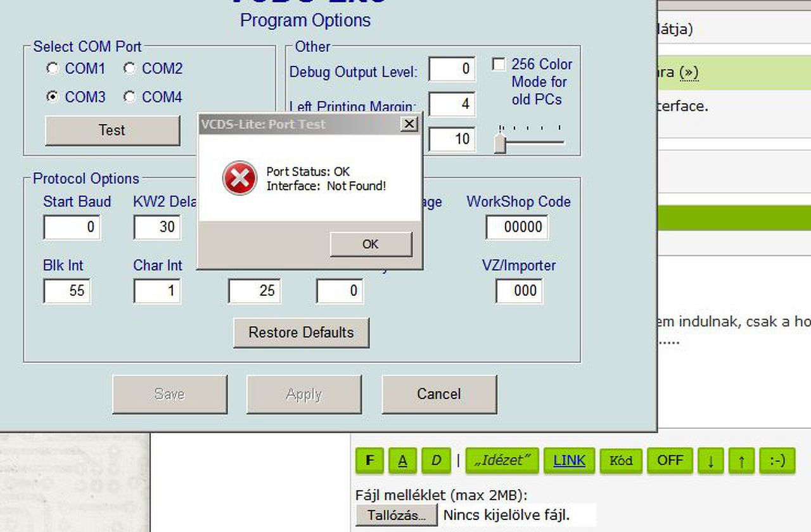Click the up arrow editor button
The image size is (811, 532).
pos(742,460)
